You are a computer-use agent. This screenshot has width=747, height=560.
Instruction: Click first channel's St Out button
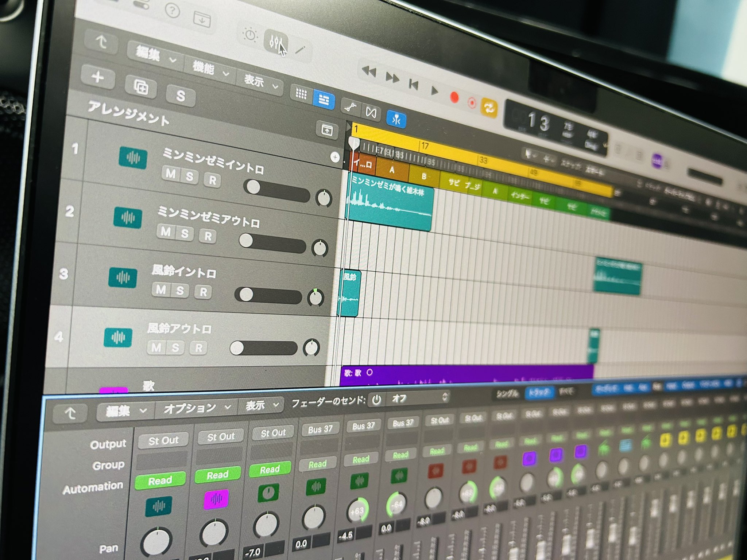(x=163, y=440)
